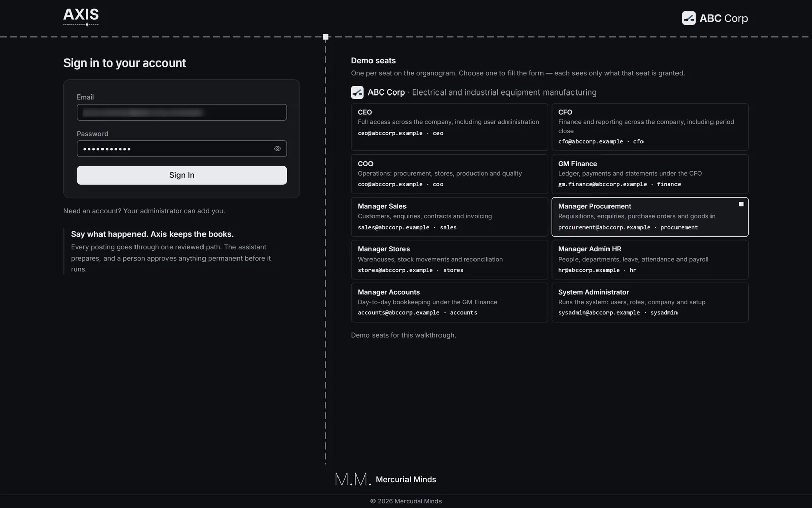
Task: Focus the Email input field
Action: tap(182, 112)
